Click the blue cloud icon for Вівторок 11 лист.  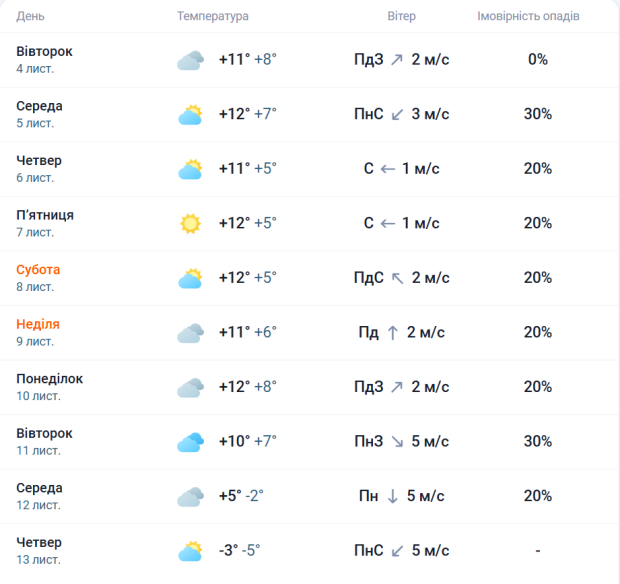[x=190, y=442]
